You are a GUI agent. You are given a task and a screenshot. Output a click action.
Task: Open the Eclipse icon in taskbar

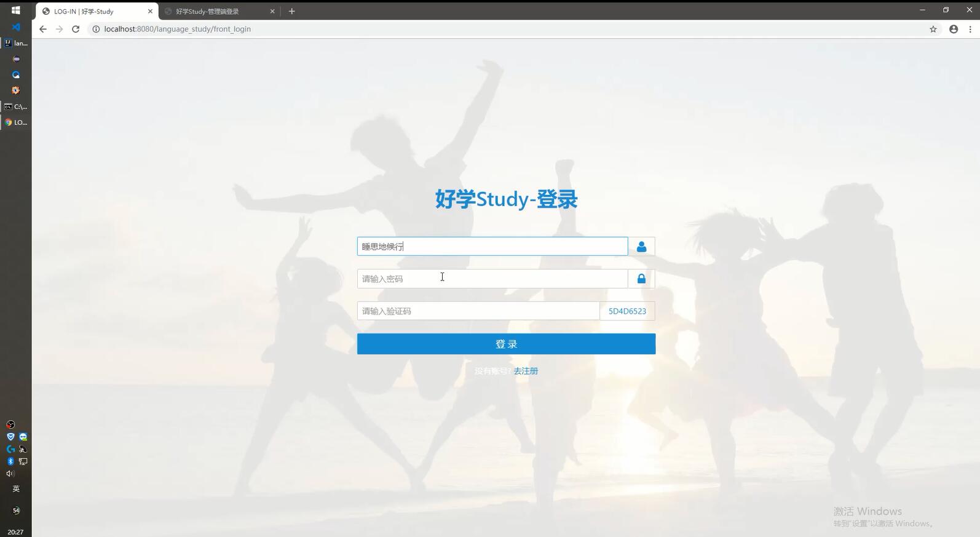(16, 59)
